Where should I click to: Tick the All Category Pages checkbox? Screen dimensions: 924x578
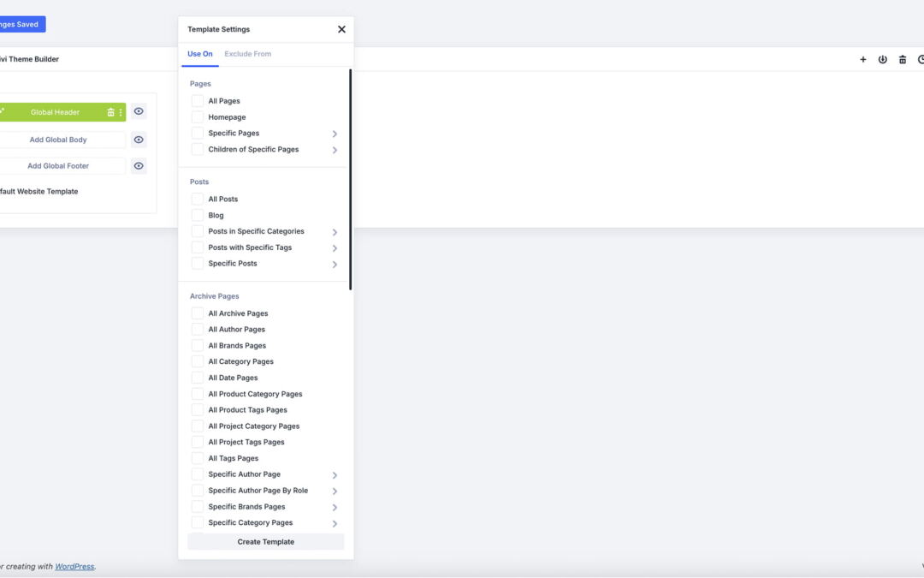pos(198,361)
